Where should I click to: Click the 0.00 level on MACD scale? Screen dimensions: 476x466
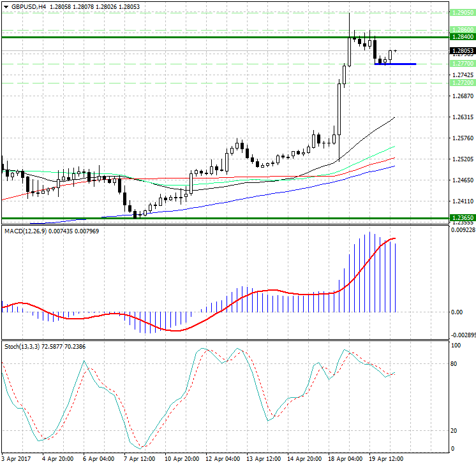coord(457,312)
